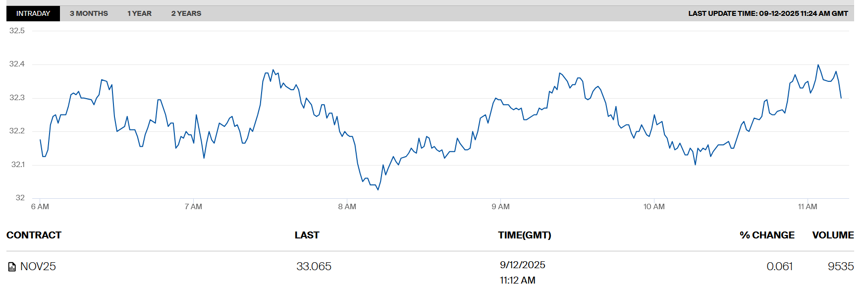Select the 3 MONTHS chart range
868x289 pixels.
pos(89,13)
